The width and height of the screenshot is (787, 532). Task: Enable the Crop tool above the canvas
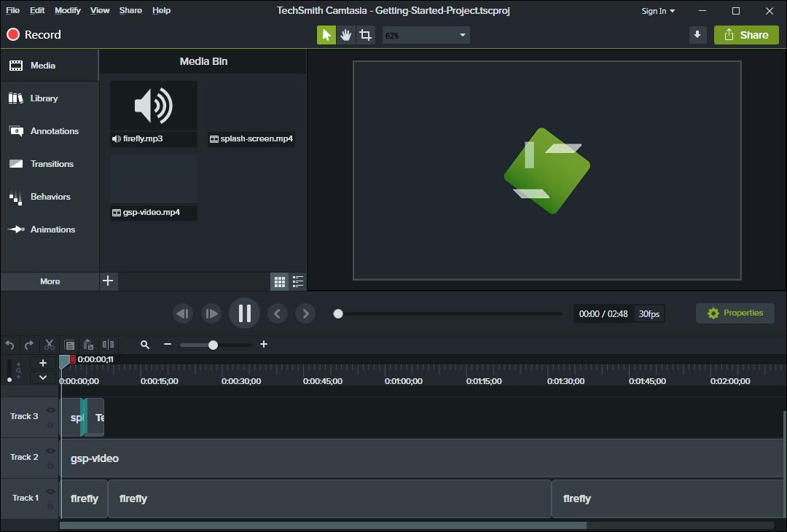(366, 35)
